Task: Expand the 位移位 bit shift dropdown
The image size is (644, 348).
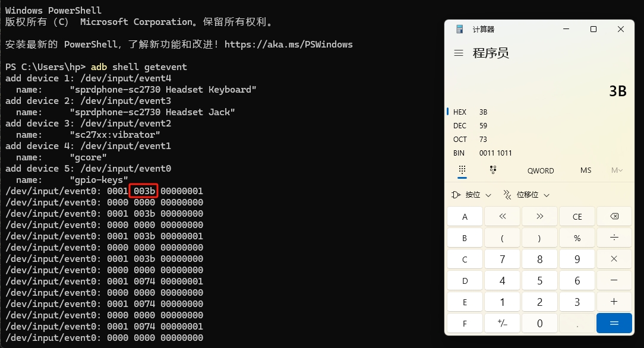Action: 526,195
